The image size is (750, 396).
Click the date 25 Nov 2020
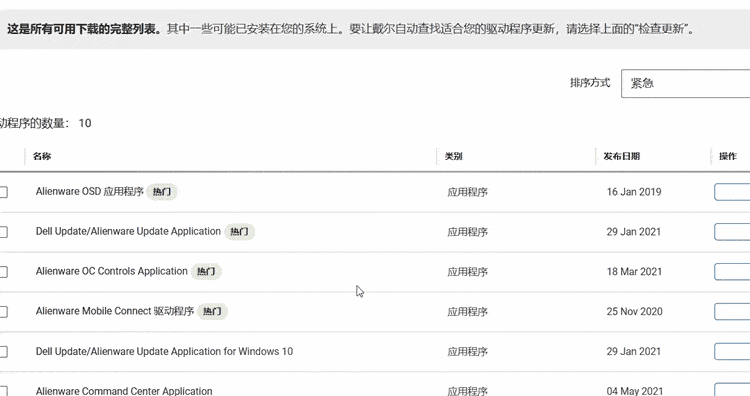(634, 311)
